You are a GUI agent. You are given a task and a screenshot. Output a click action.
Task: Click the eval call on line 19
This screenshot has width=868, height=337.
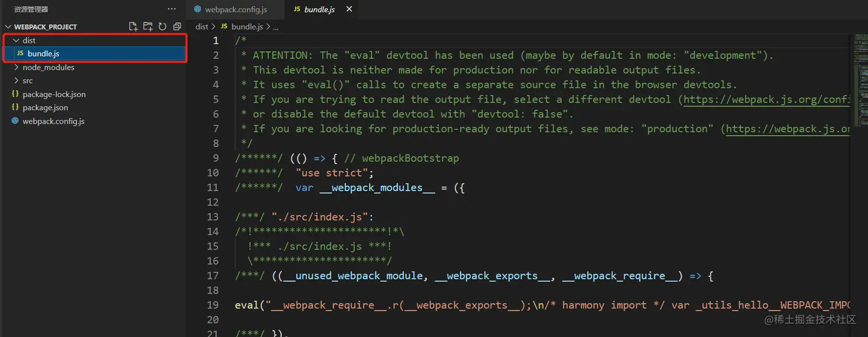coord(247,305)
